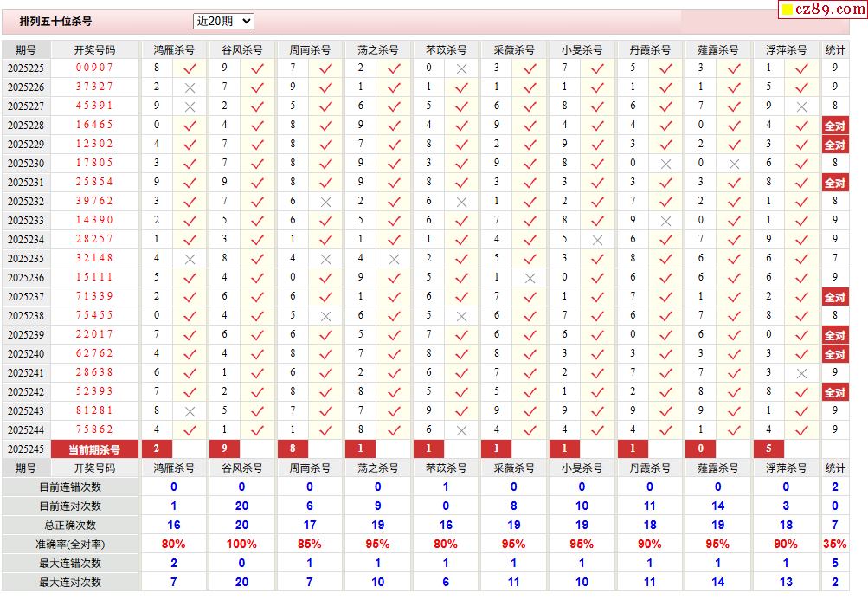Screen dimensions: 868x600
Task: Click the red check under 采薇杀号 in row 2025240
Action: (x=530, y=355)
